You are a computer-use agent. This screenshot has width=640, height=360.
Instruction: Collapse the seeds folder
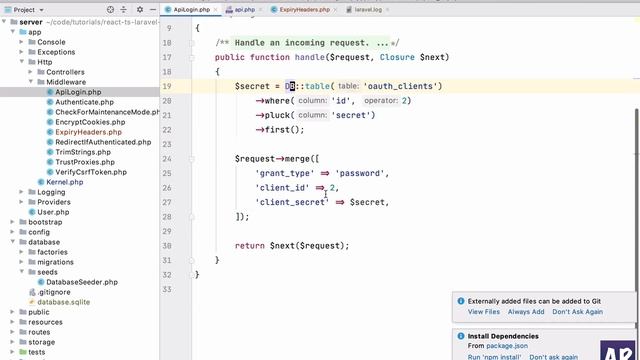pos(22,272)
